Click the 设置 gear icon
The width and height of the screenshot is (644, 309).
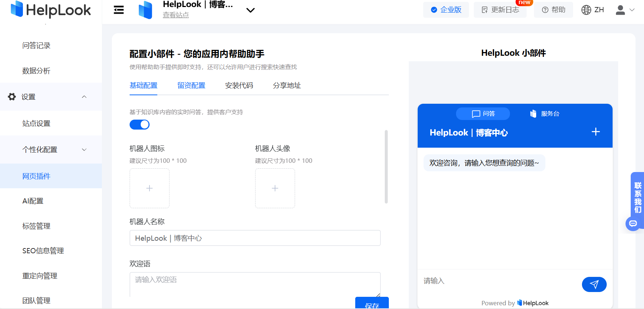(12, 97)
